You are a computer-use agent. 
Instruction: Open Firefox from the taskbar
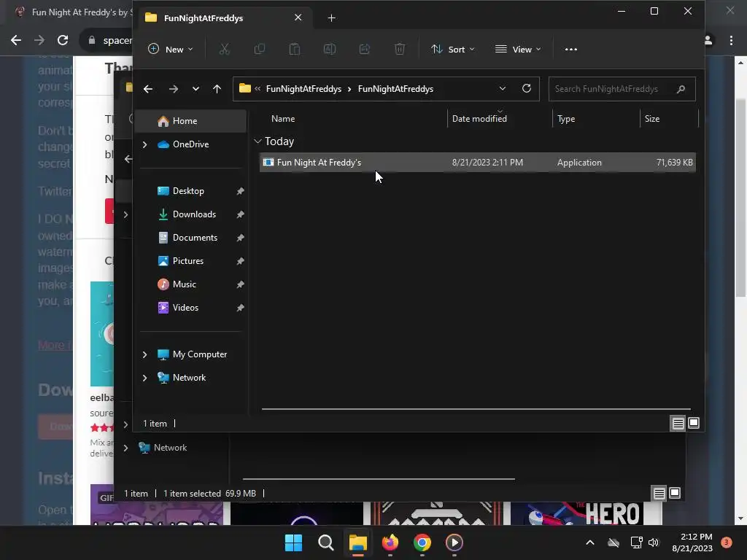(390, 542)
